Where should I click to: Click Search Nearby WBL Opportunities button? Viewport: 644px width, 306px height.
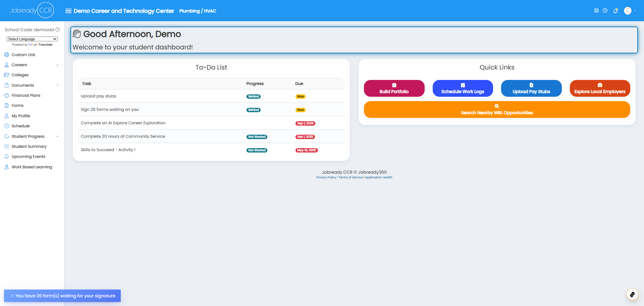497,110
